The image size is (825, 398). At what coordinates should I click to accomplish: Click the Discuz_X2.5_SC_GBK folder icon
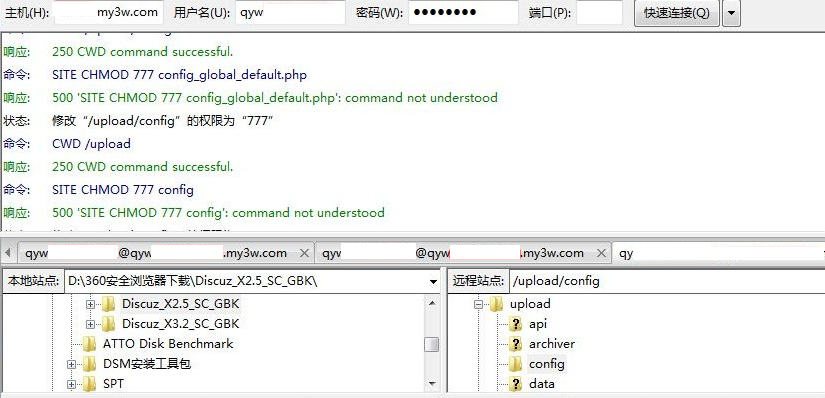coord(108,304)
